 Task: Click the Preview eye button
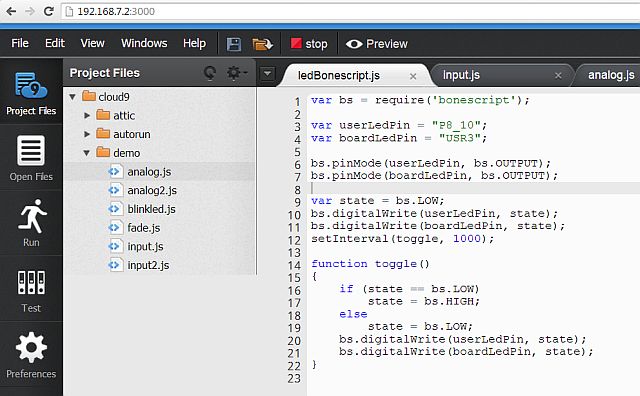376,44
